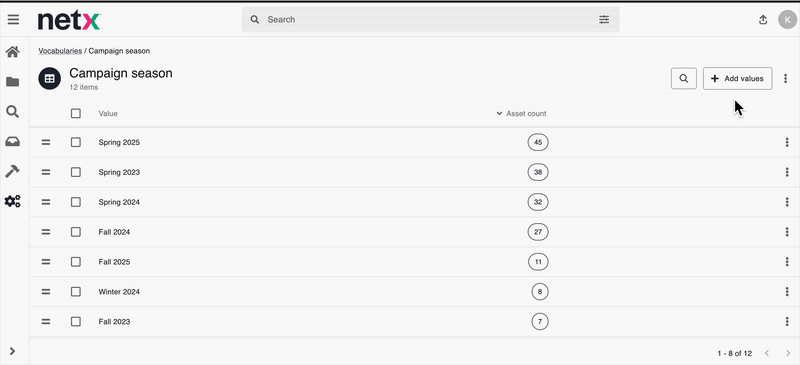Click the Value column header
This screenshot has width=800, height=365.
coord(108,113)
